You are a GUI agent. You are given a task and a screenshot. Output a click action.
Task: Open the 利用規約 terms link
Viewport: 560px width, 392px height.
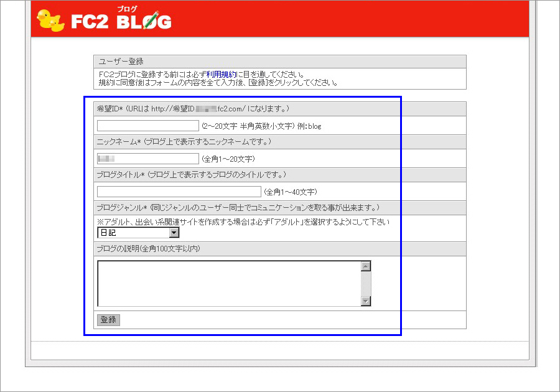point(222,74)
